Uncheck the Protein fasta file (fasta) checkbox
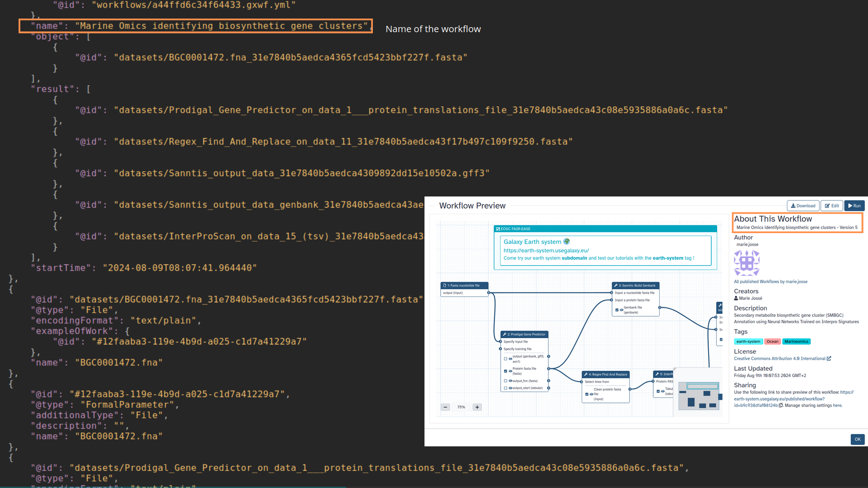The width and height of the screenshot is (868, 488). click(x=506, y=371)
